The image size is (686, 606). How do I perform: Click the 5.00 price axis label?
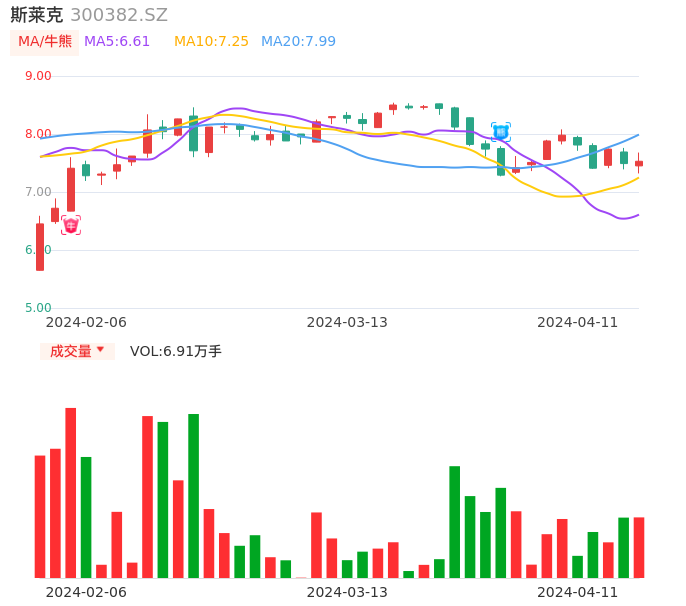pos(38,308)
